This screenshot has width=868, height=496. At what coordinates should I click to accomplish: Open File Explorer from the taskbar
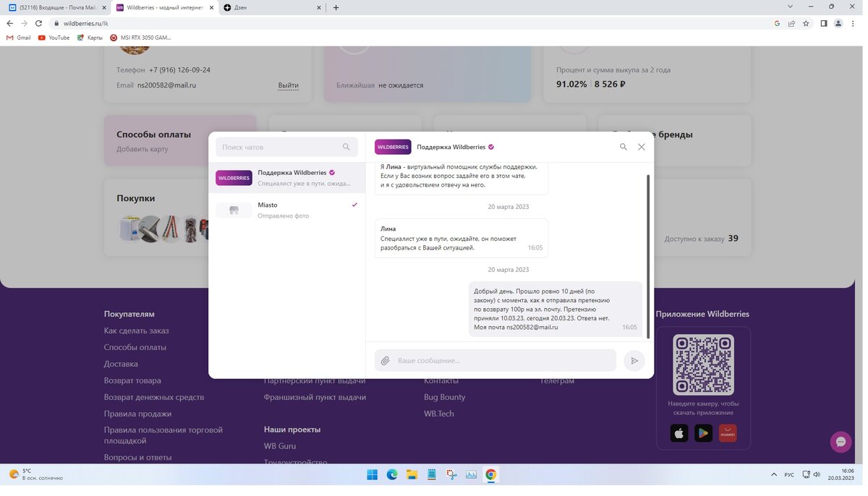(x=412, y=475)
